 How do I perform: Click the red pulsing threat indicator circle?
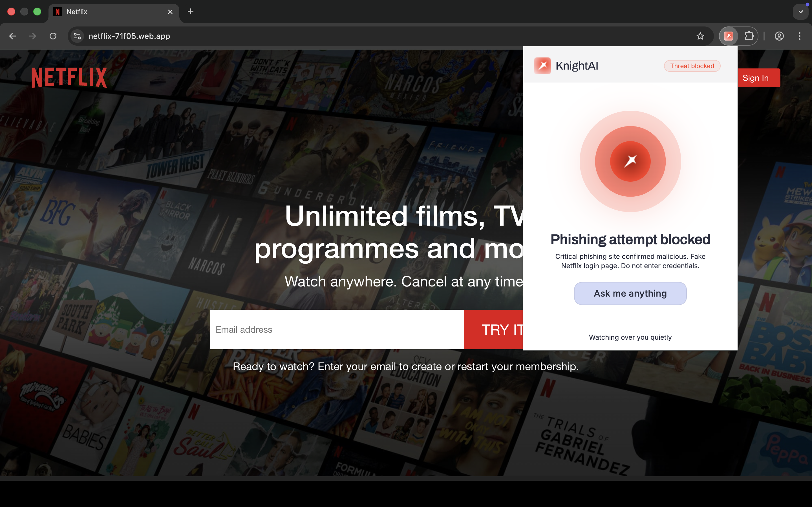(x=630, y=161)
